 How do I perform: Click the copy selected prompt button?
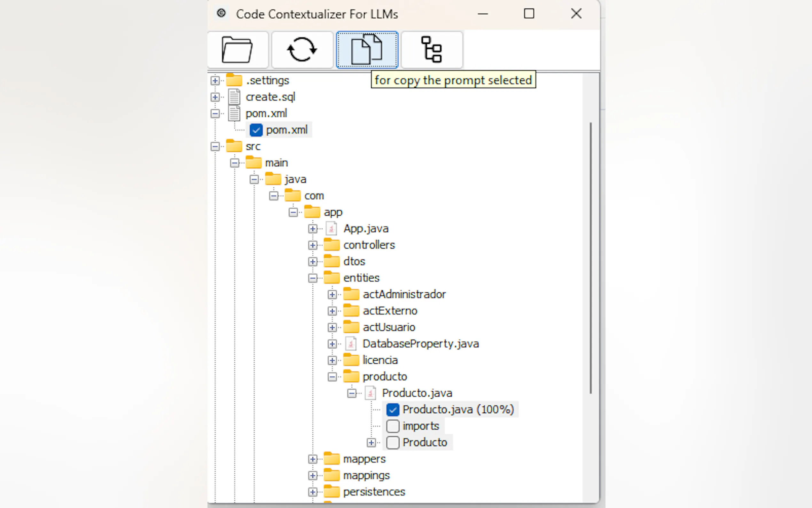367,50
